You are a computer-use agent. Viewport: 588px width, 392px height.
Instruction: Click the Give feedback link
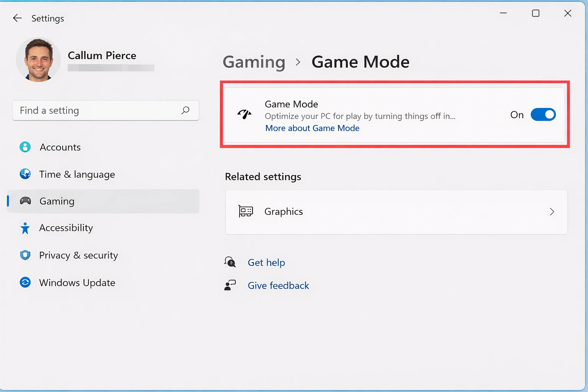[x=278, y=285]
